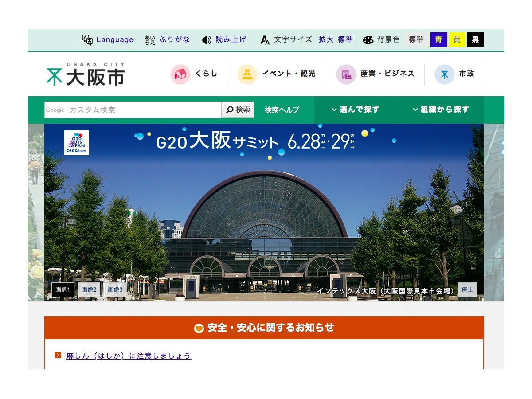
Task: Switch text size to 拡大
Action: (325, 39)
